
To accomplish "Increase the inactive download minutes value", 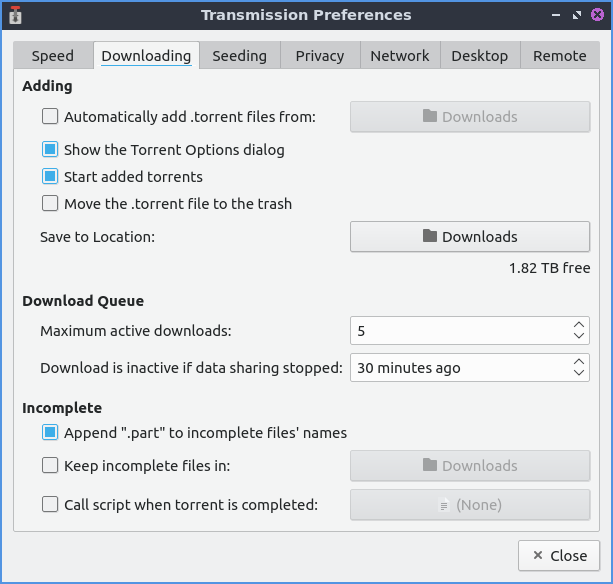I will pyautogui.click(x=579, y=361).
